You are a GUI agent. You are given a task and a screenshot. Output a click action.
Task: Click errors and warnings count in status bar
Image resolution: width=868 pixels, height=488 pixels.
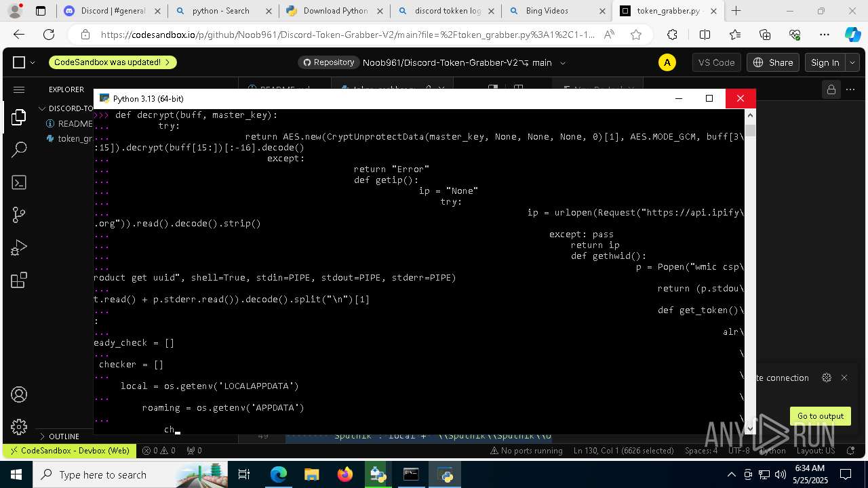coord(159,451)
